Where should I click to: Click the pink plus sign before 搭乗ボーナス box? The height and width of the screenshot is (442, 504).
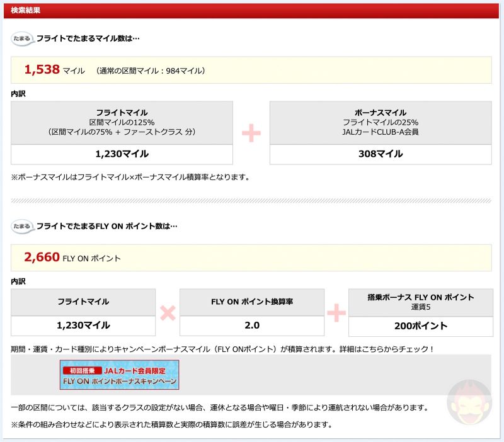[x=336, y=312]
